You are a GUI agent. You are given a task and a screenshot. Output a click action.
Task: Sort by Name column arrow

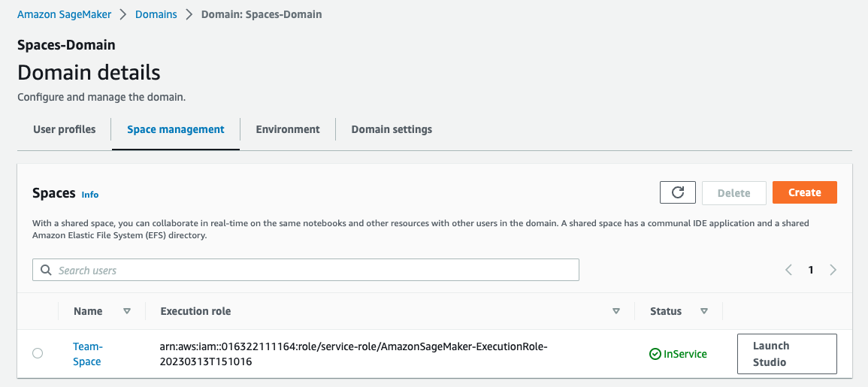127,311
